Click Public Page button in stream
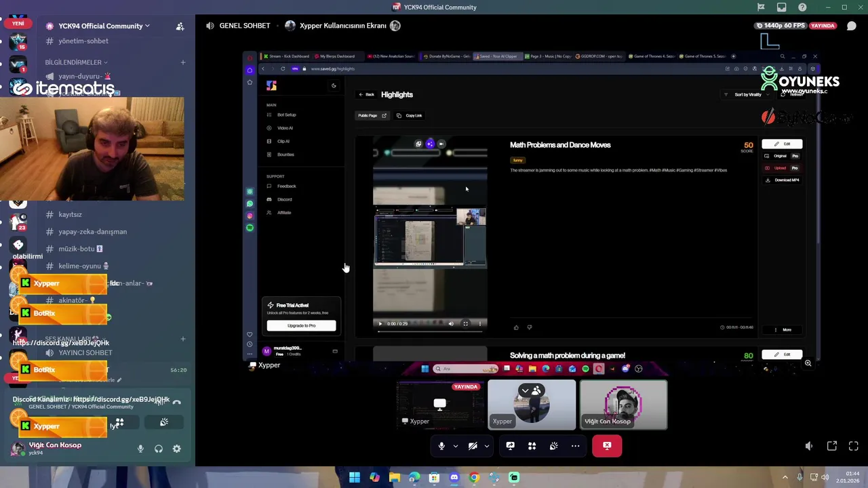Viewport: 868px width, 488px height. click(x=372, y=115)
